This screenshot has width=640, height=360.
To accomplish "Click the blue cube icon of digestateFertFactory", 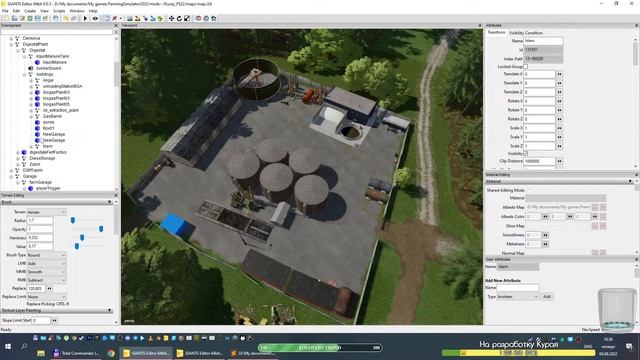I will [24, 152].
